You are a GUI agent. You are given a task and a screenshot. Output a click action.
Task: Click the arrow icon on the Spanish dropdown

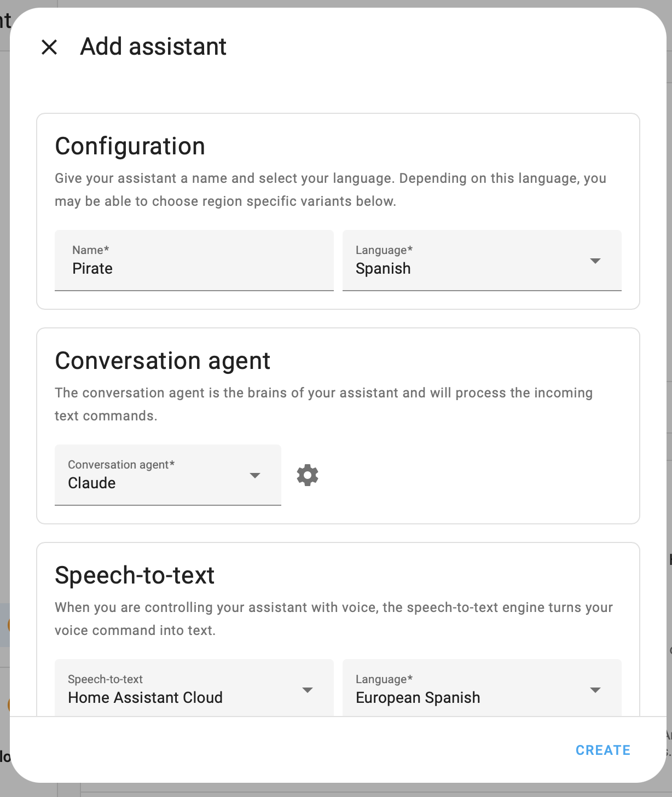(595, 261)
